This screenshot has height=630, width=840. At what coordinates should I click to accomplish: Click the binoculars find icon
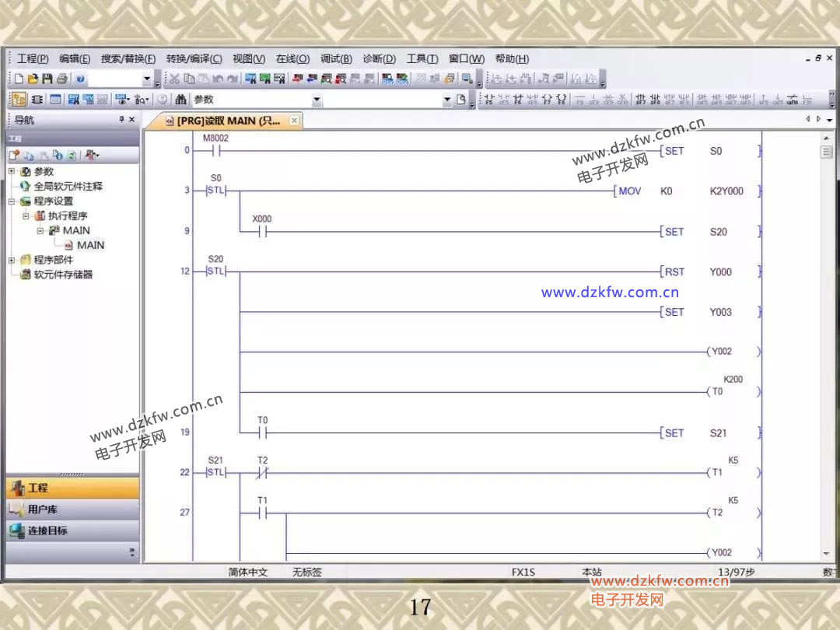click(180, 100)
